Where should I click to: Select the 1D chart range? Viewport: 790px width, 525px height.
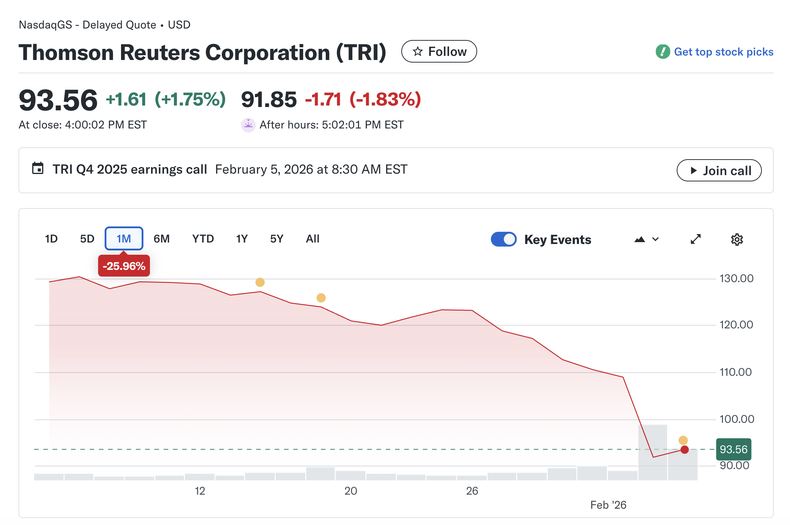[x=51, y=239]
